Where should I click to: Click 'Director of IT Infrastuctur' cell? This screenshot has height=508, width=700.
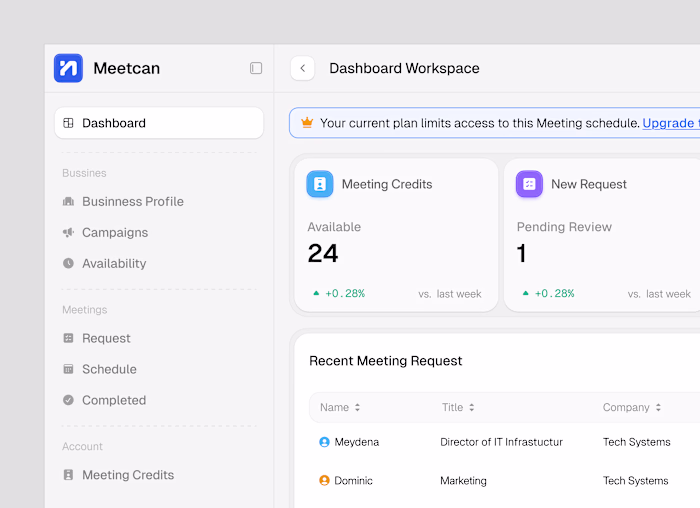click(501, 442)
